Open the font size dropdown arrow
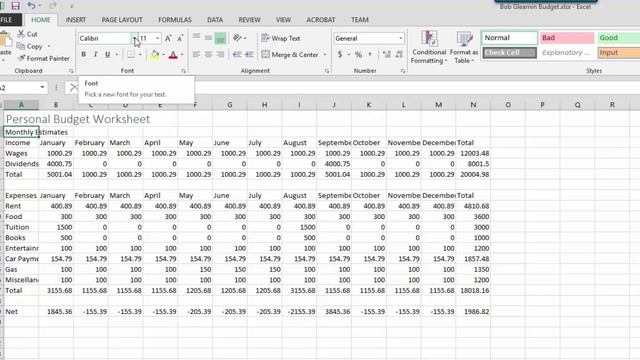The height and width of the screenshot is (360, 640). click(x=158, y=38)
